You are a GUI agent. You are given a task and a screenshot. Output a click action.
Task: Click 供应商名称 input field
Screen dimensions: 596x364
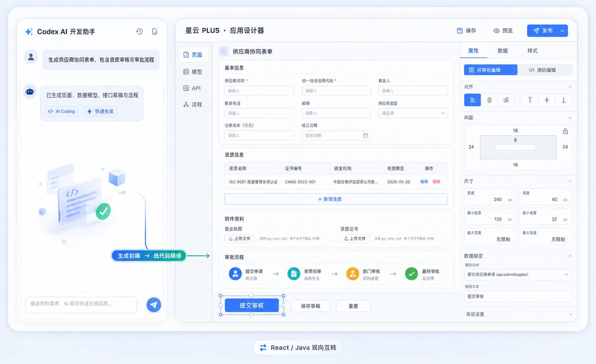[x=259, y=91]
